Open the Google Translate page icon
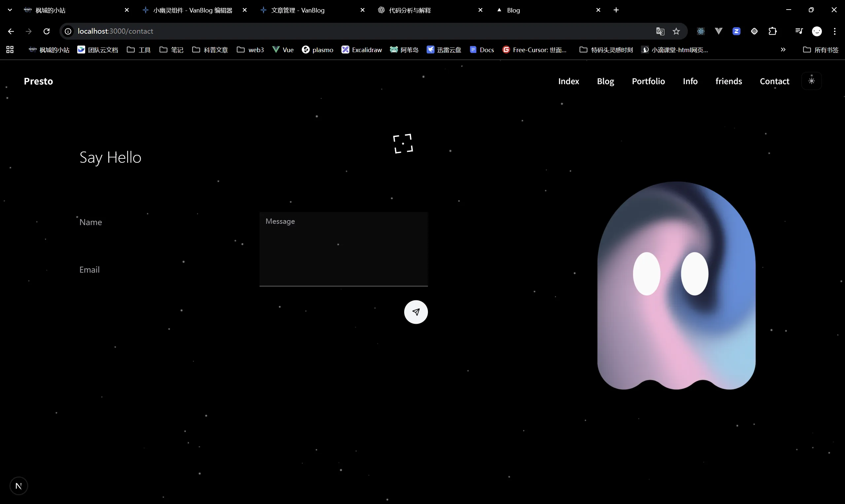This screenshot has width=845, height=504. tap(660, 31)
